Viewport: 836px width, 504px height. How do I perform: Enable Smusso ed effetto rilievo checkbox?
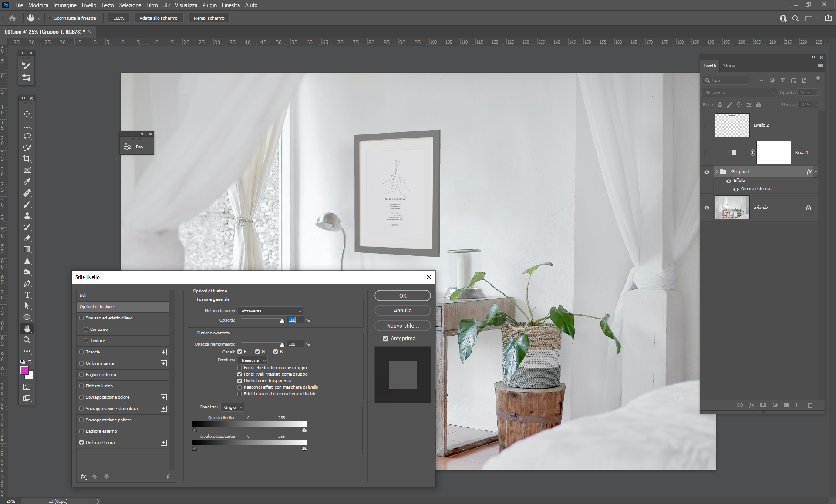click(x=81, y=318)
